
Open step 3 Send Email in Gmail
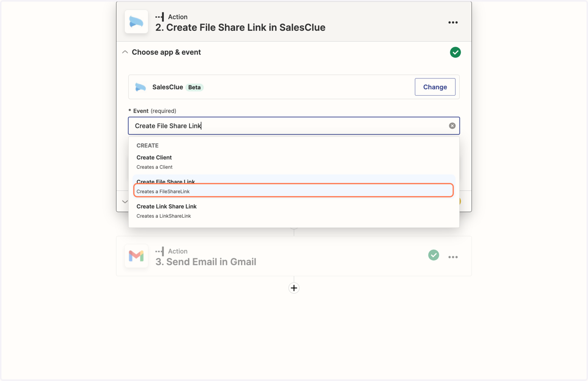point(294,256)
